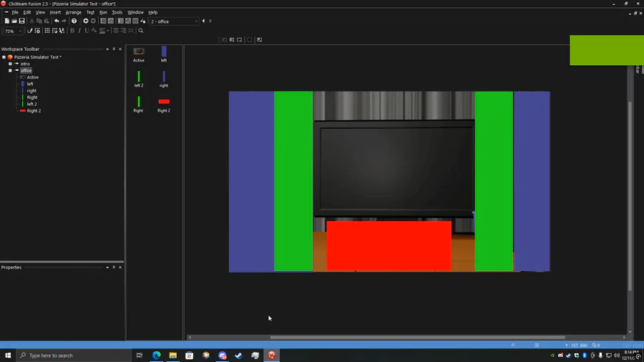Open the Edit menu
The height and width of the screenshot is (362, 644).
coord(27,12)
